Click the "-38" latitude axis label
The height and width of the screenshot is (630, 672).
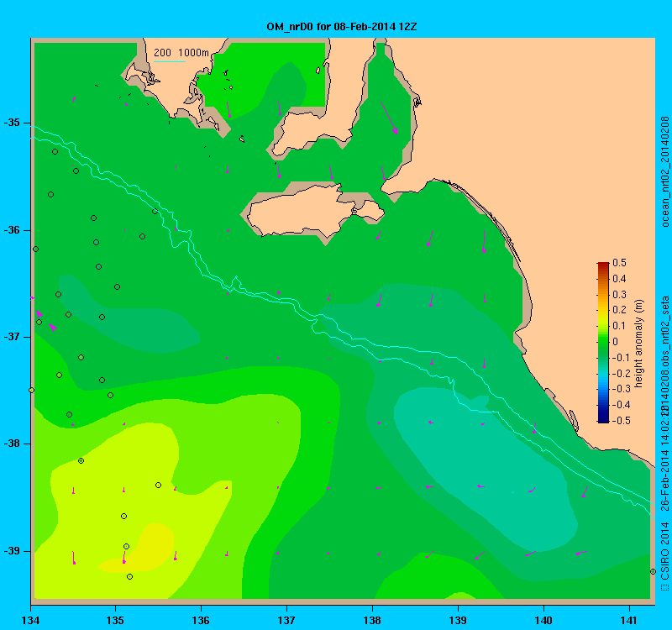(x=12, y=444)
